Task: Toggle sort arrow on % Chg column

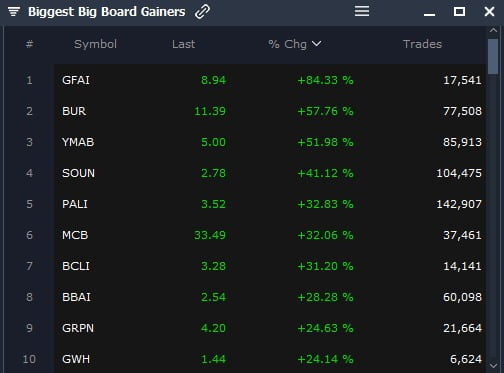Action: [x=316, y=44]
